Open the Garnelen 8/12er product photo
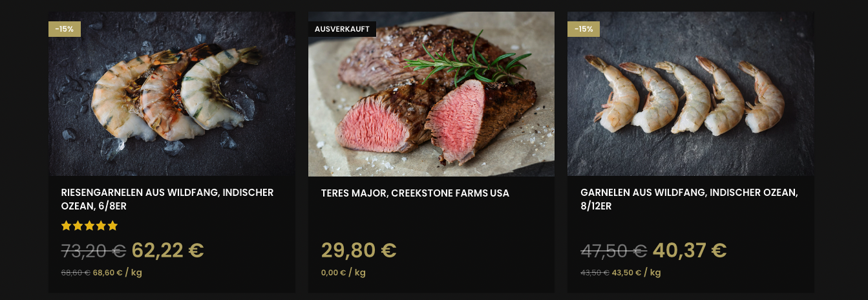The height and width of the screenshot is (300, 868). pyautogui.click(x=691, y=94)
